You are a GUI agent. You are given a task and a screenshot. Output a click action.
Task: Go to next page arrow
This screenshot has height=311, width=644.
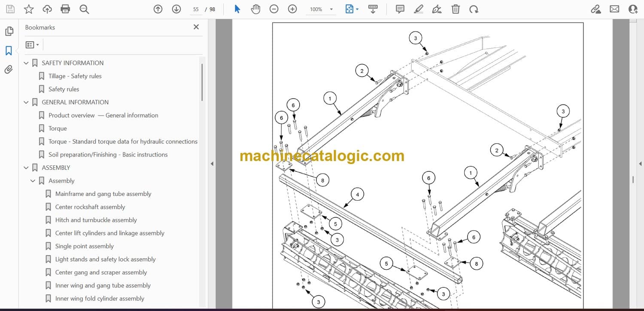176,9
